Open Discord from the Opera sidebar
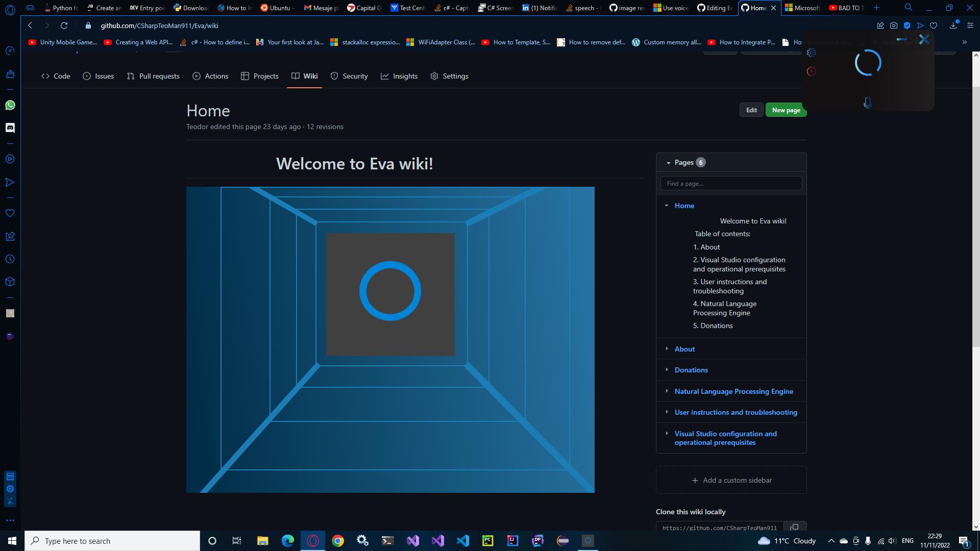The width and height of the screenshot is (980, 551). pyautogui.click(x=10, y=128)
